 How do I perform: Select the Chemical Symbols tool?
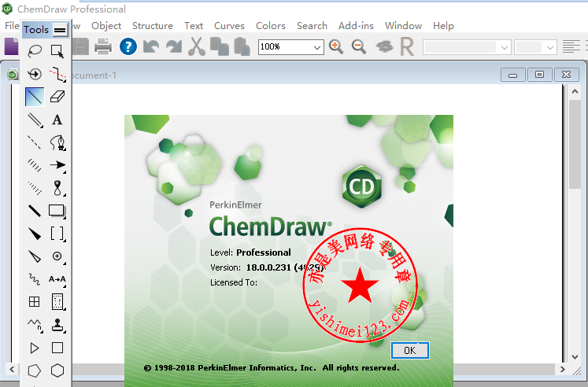click(x=57, y=256)
